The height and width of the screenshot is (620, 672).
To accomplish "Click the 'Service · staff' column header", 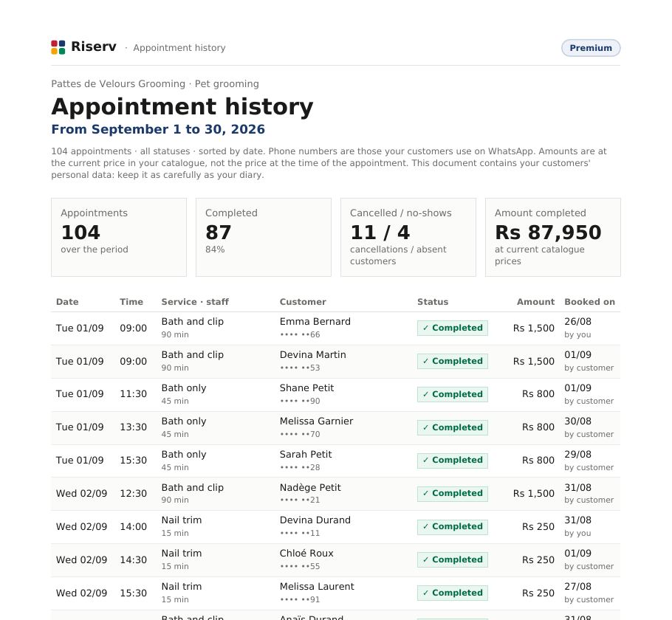I will pyautogui.click(x=195, y=302).
